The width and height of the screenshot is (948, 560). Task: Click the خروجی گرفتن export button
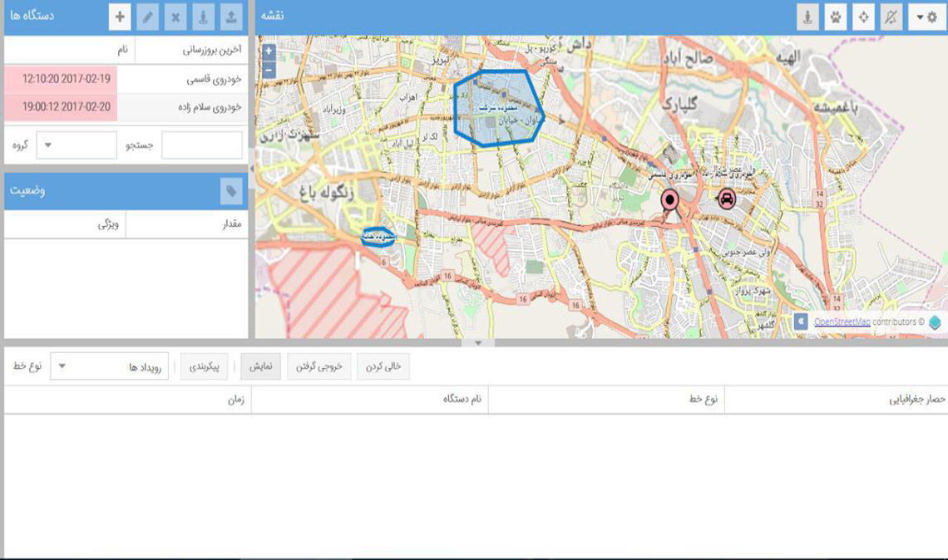tap(319, 366)
